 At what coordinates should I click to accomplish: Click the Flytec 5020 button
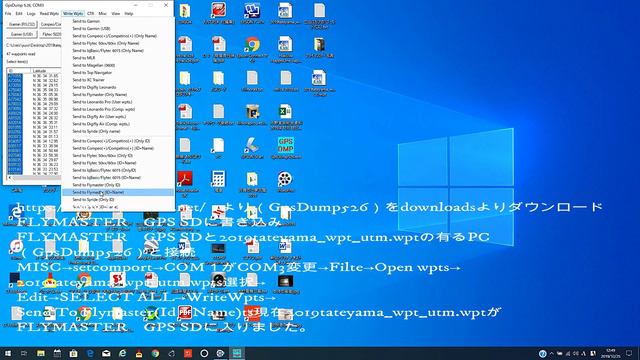pos(51,34)
